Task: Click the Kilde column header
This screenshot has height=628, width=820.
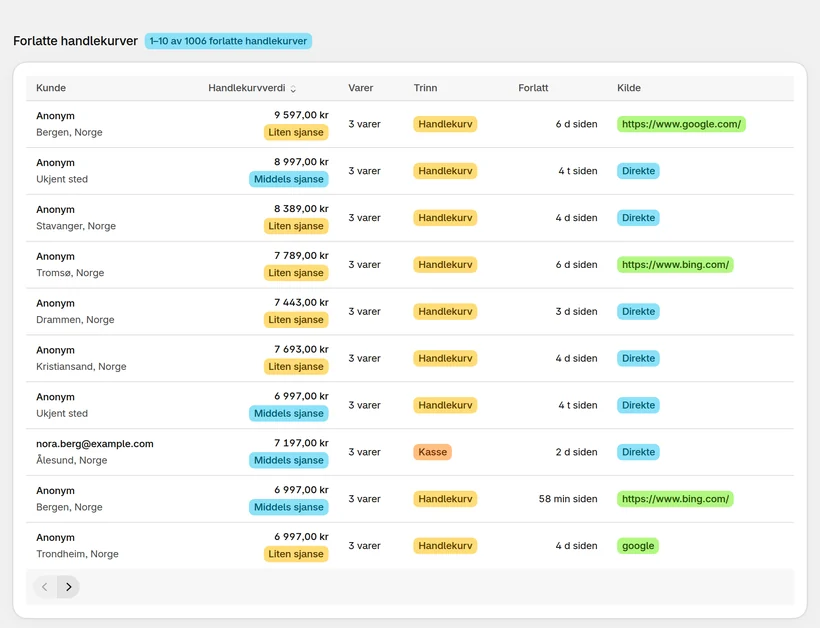Action: [629, 88]
